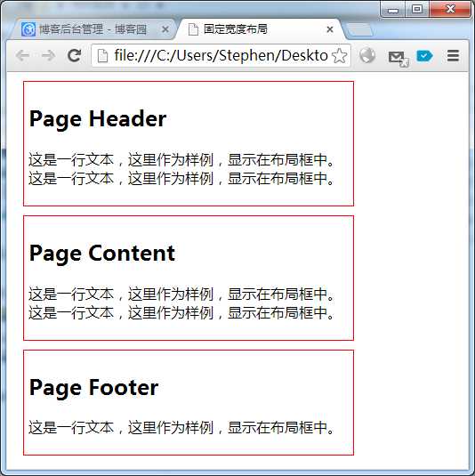This screenshot has width=475, height=476.
Task: Close the 固定宽度布局 tab
Action: (x=330, y=29)
